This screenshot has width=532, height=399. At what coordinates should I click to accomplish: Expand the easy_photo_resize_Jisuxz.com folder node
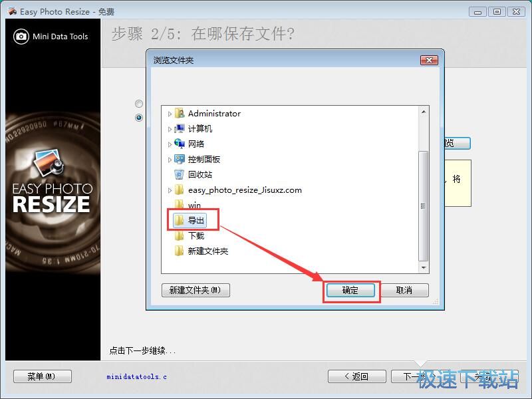[170, 190]
